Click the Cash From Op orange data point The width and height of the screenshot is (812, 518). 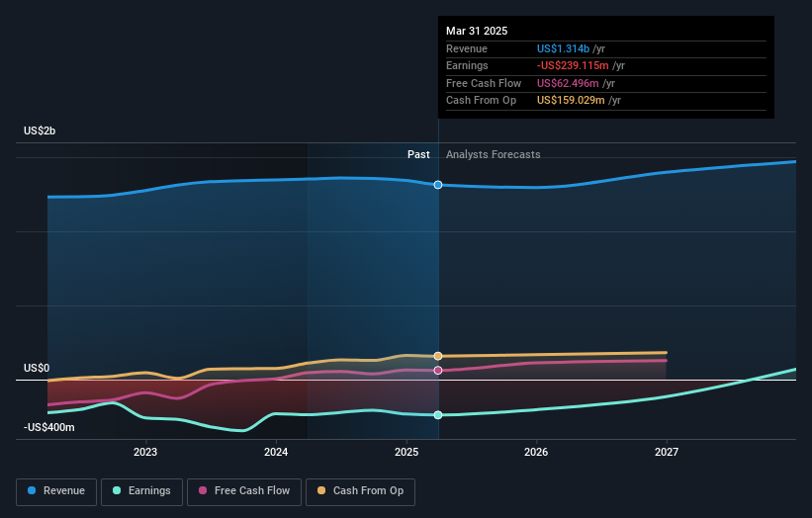click(x=438, y=356)
